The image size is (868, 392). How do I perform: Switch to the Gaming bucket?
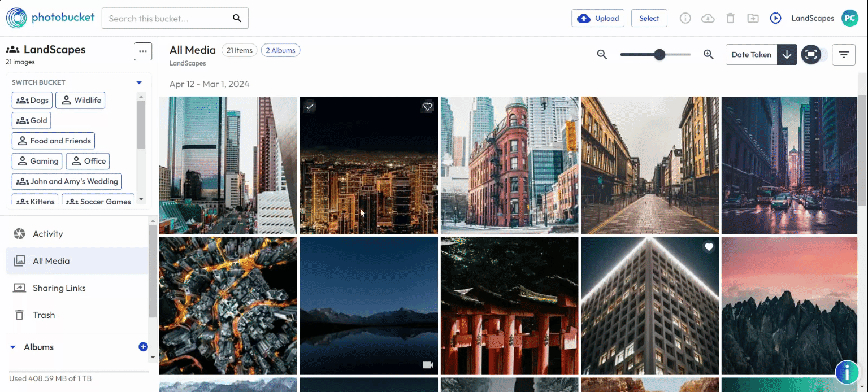coord(37,161)
